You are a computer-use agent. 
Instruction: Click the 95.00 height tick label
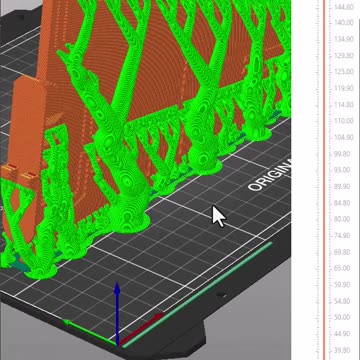coord(342,170)
